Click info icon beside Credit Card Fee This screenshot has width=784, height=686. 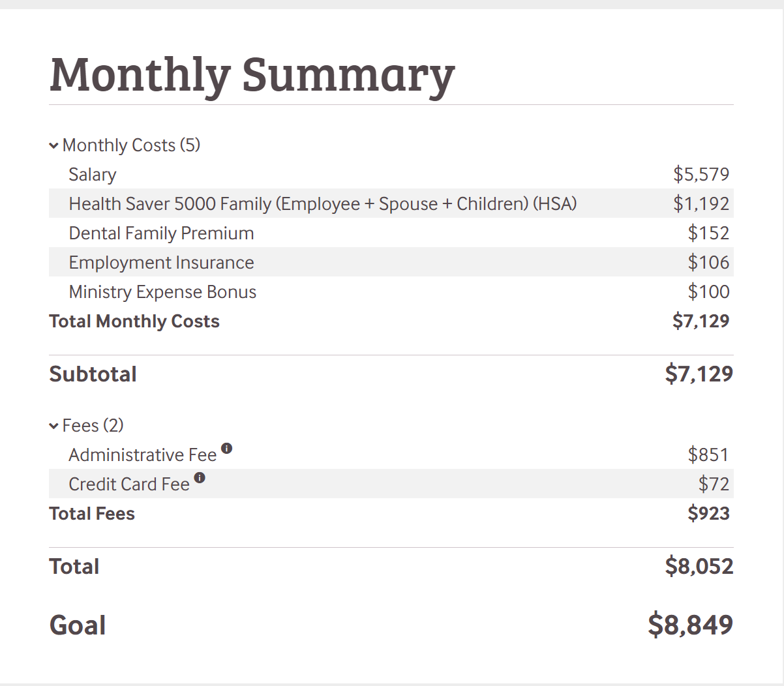coord(200,478)
